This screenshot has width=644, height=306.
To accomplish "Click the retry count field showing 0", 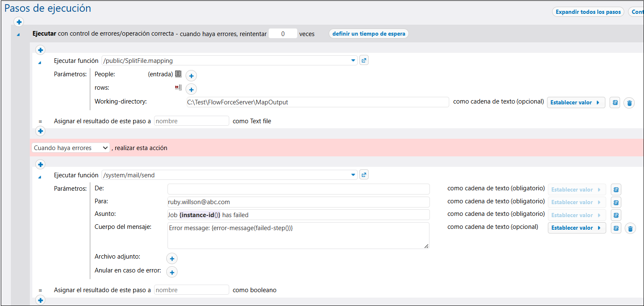I will click(283, 34).
